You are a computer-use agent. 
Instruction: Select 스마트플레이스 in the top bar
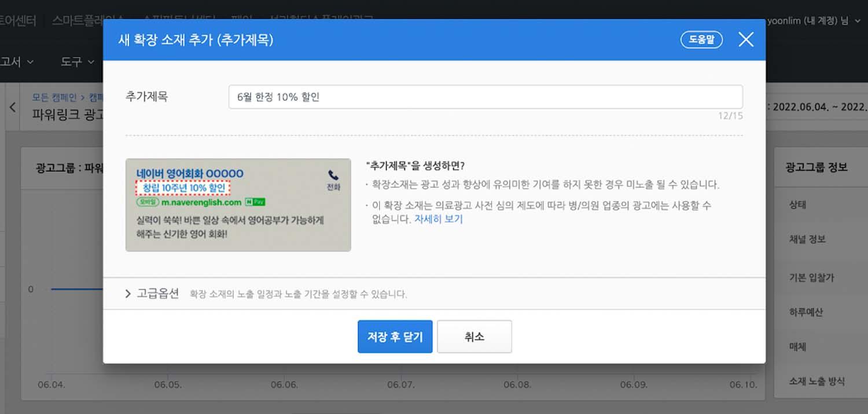[87, 21]
